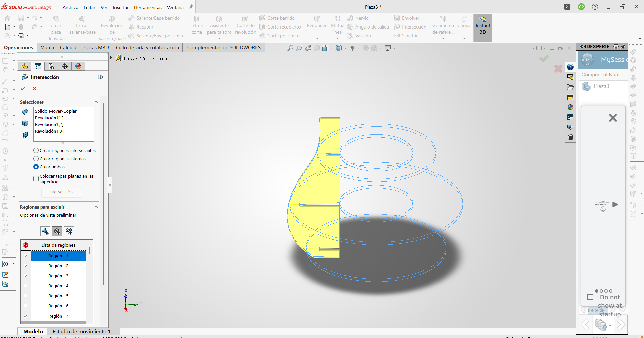Switch to the Calcular tab

pos(69,48)
